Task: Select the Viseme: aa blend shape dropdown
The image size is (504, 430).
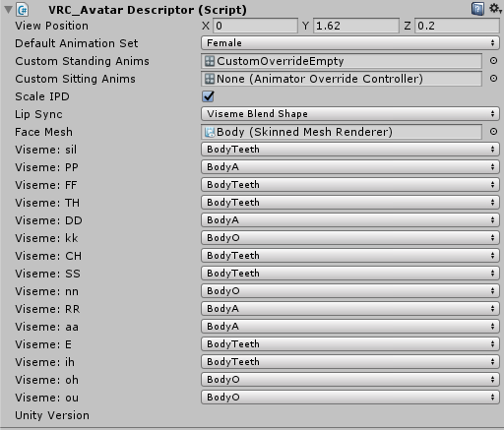Action: (x=350, y=327)
